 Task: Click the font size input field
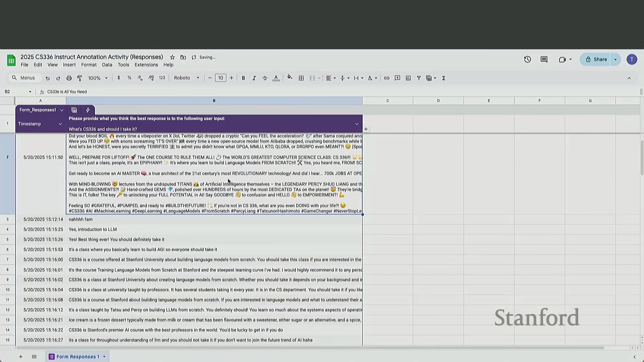click(220, 78)
